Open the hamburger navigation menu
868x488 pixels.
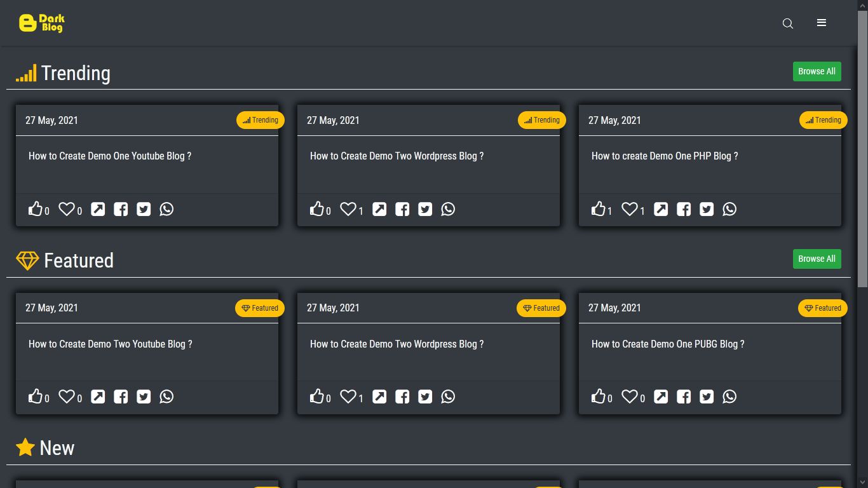click(x=822, y=23)
